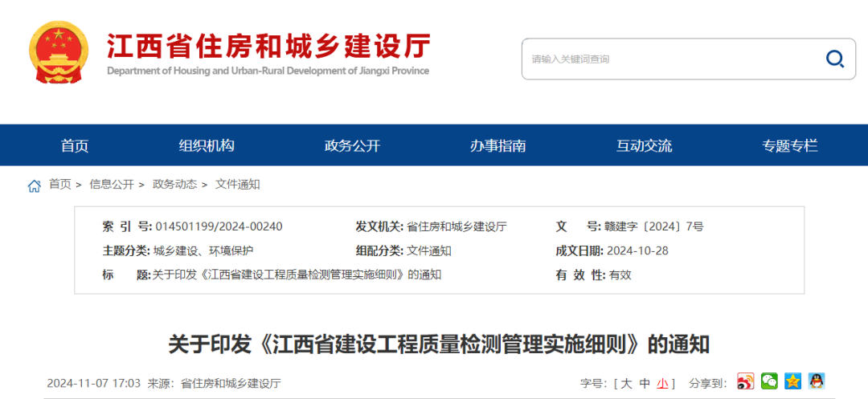Open the 专题专栏 navigation menu
This screenshot has width=868, height=399.
(x=790, y=146)
